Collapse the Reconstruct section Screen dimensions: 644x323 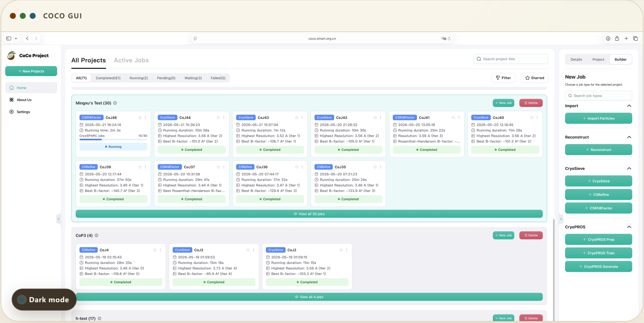point(629,137)
